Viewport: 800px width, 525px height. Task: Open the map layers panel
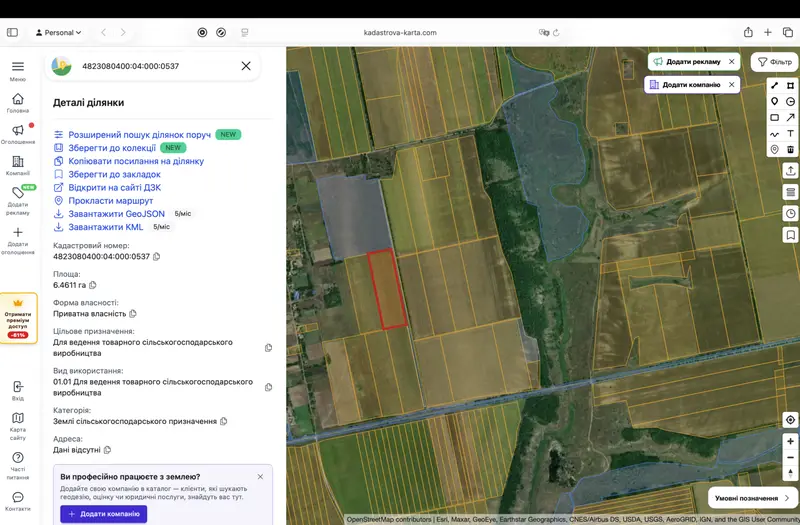[790, 192]
